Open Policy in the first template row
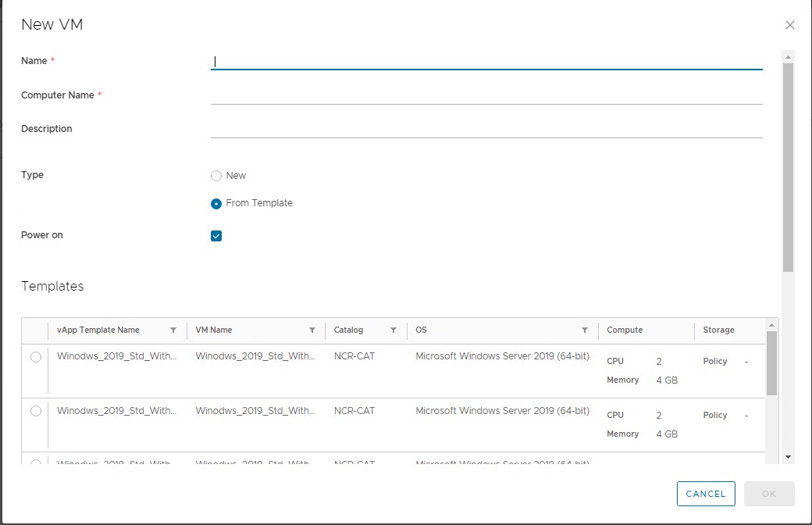812x525 pixels. 714,360
